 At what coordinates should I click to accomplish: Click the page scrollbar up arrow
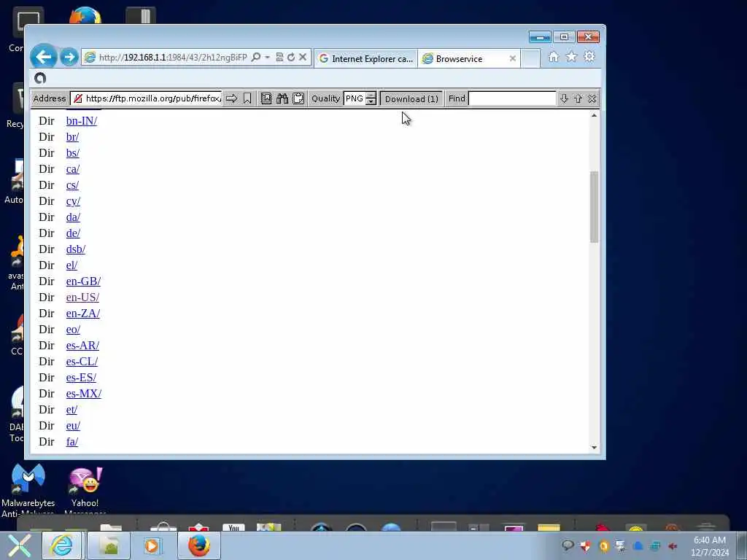pyautogui.click(x=594, y=115)
